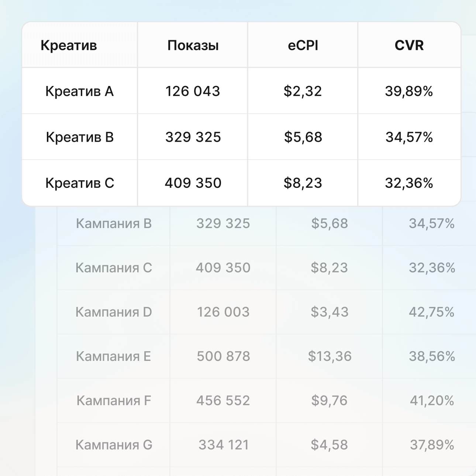Select the Креатив B row label
The height and width of the screenshot is (476, 476).
(x=80, y=137)
